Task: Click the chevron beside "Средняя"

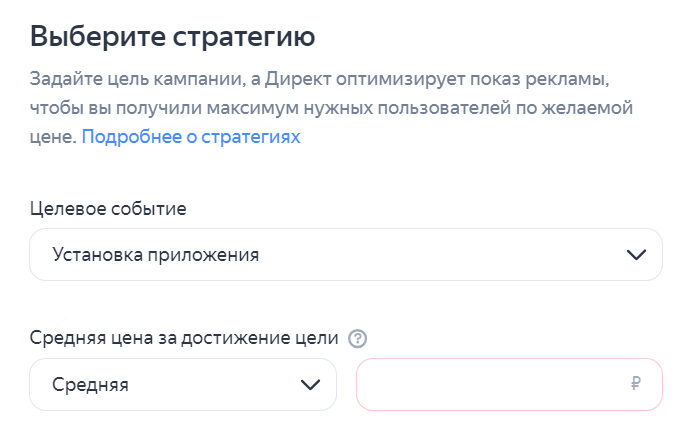Action: [x=310, y=384]
